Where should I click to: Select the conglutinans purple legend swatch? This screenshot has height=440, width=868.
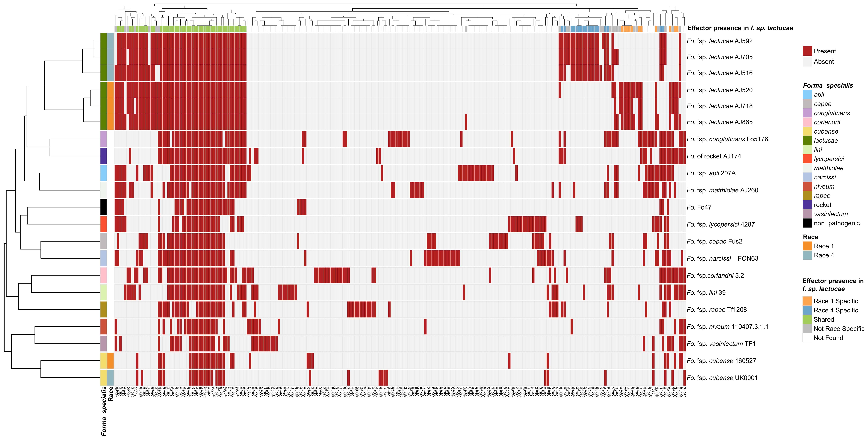(x=807, y=113)
